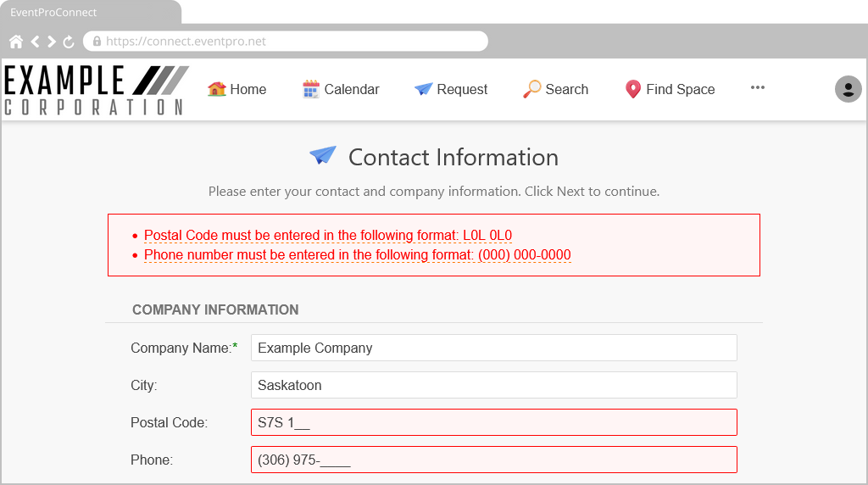The width and height of the screenshot is (868, 485).
Task: Click the COMPANY INFORMATION section heading
Action: (x=215, y=309)
